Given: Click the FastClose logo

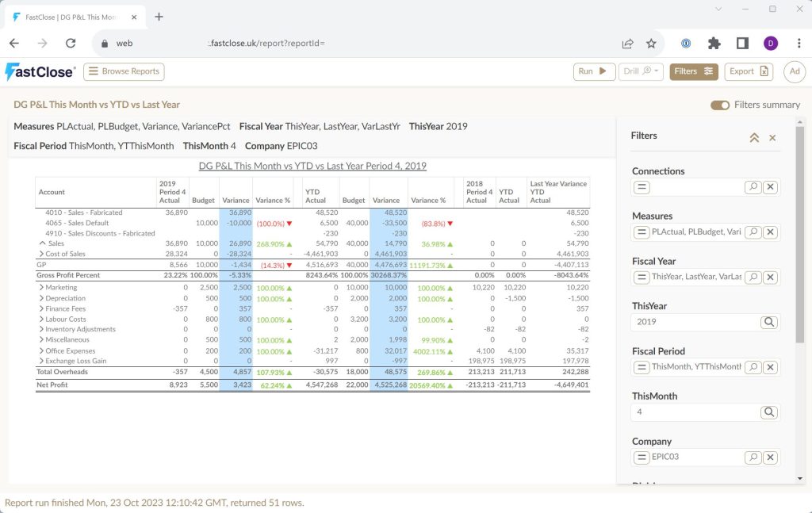Looking at the screenshot, I should click(40, 71).
